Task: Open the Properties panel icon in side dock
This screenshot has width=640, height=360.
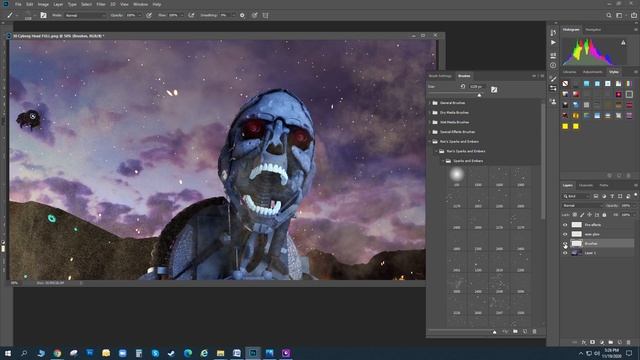Action: [553, 55]
